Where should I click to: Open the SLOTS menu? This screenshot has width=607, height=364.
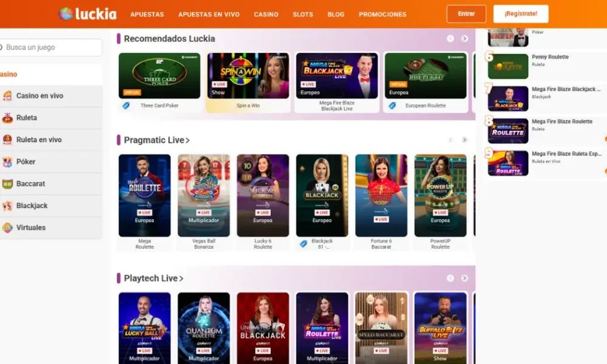coord(303,15)
